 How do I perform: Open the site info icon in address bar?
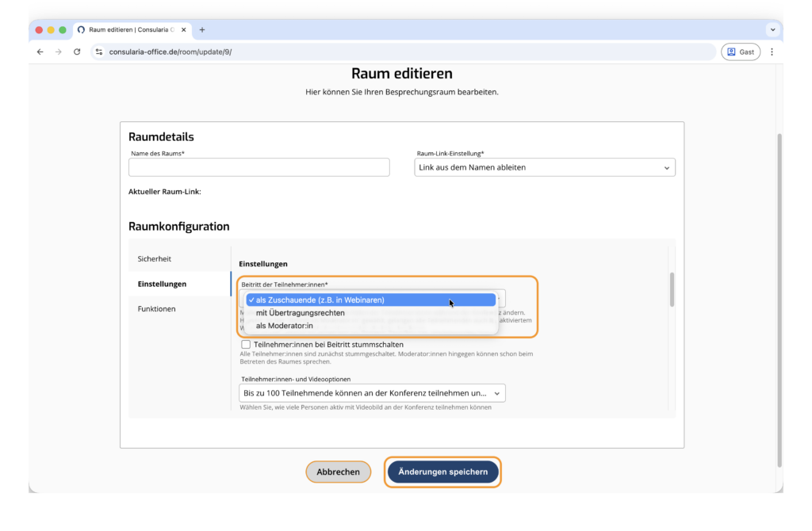click(x=99, y=52)
